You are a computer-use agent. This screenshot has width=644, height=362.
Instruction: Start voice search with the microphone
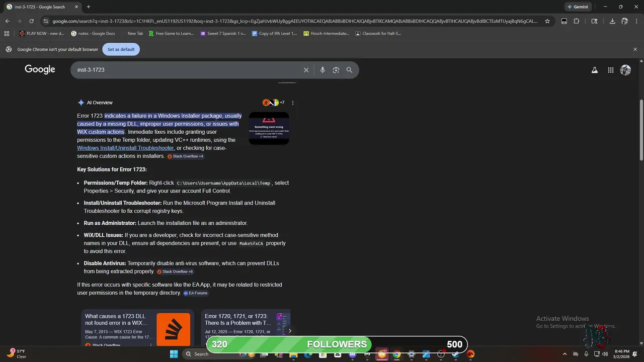pyautogui.click(x=323, y=70)
